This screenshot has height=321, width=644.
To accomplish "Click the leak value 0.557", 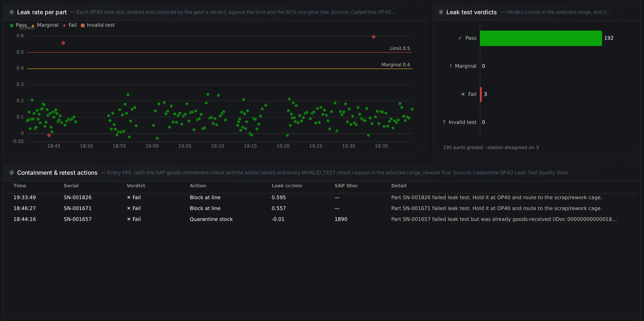I will (x=279, y=208).
